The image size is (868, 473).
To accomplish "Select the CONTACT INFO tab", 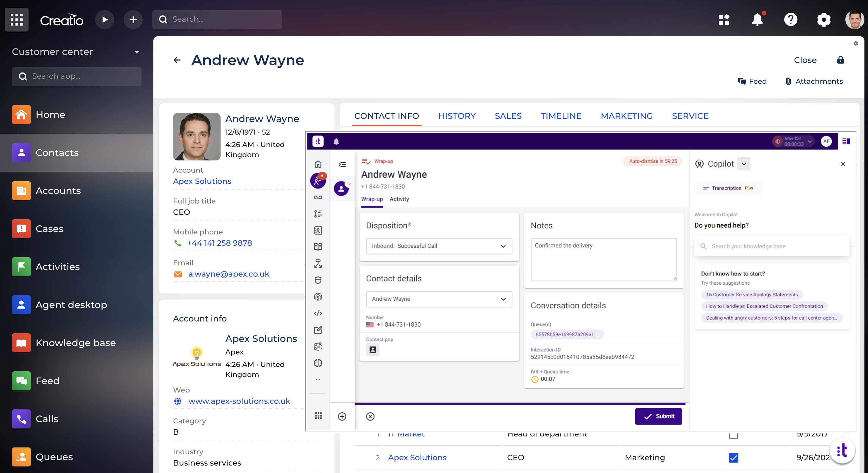I will tap(386, 116).
